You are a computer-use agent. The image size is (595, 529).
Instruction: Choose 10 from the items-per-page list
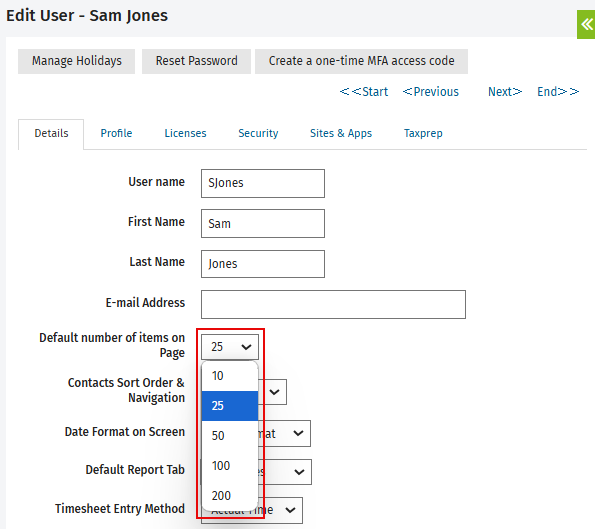coord(230,376)
